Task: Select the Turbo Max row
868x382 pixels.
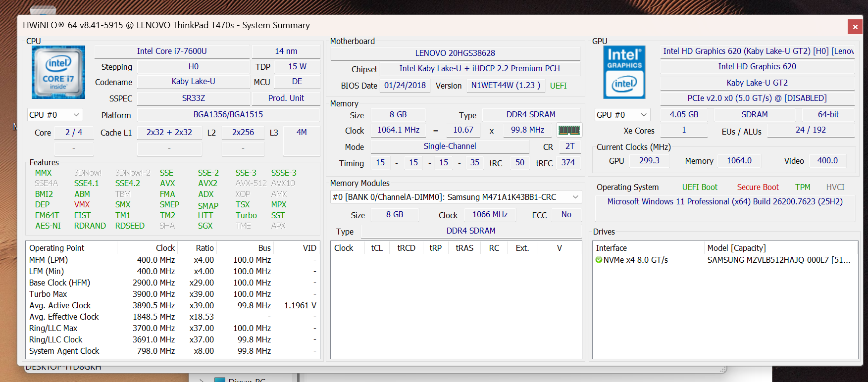Action: 172,294
